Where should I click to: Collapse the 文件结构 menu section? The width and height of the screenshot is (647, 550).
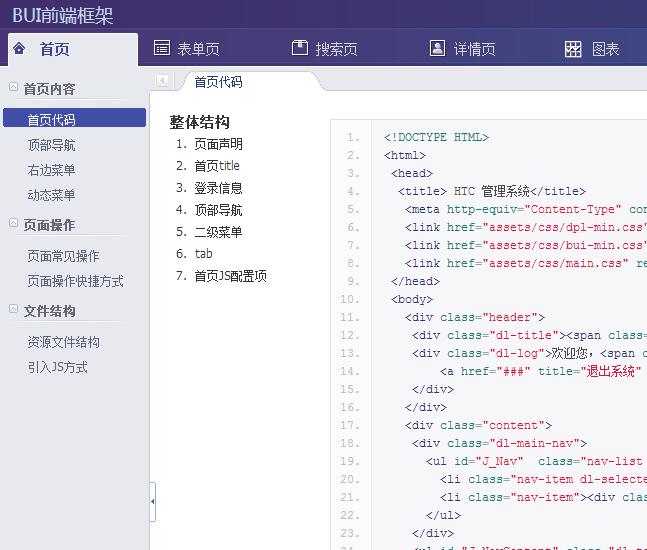14,310
